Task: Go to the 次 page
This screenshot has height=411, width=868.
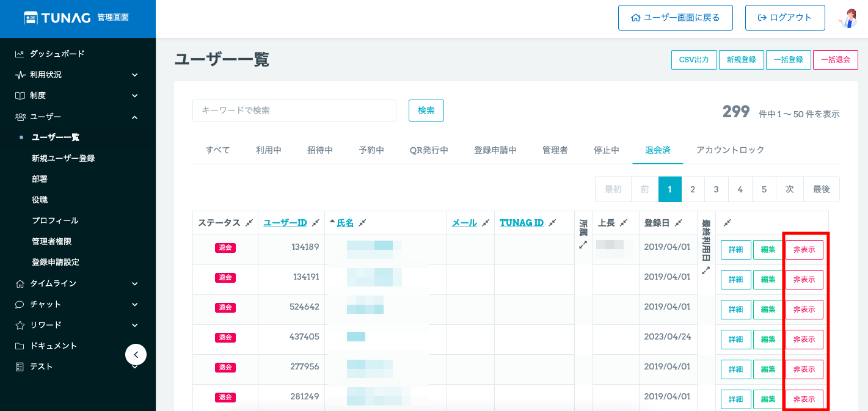Action: pyautogui.click(x=790, y=189)
